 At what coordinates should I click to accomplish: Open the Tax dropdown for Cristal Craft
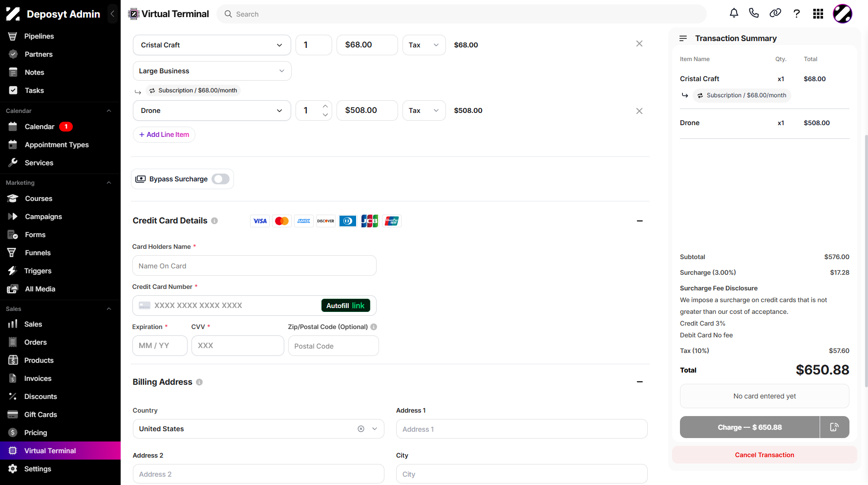coord(424,45)
